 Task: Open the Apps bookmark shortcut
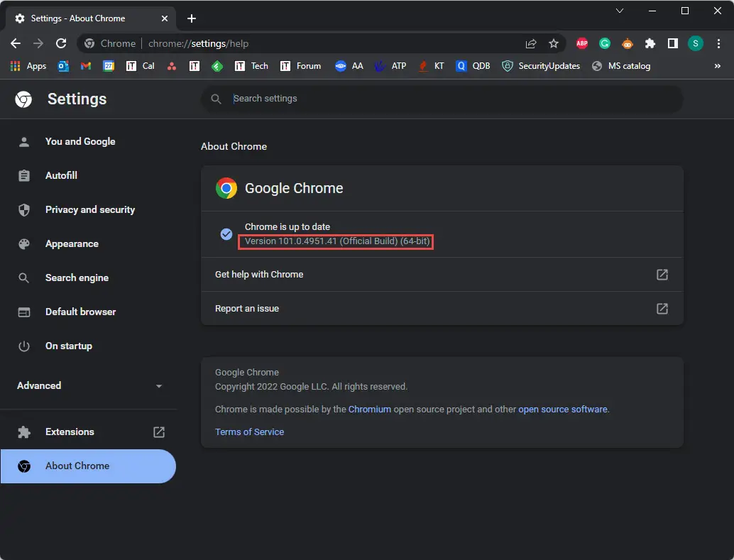click(x=28, y=66)
